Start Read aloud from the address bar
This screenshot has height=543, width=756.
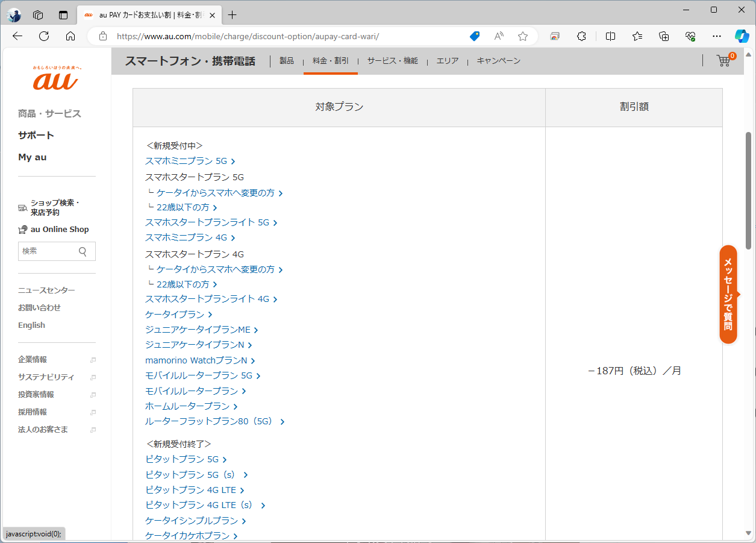click(x=498, y=36)
